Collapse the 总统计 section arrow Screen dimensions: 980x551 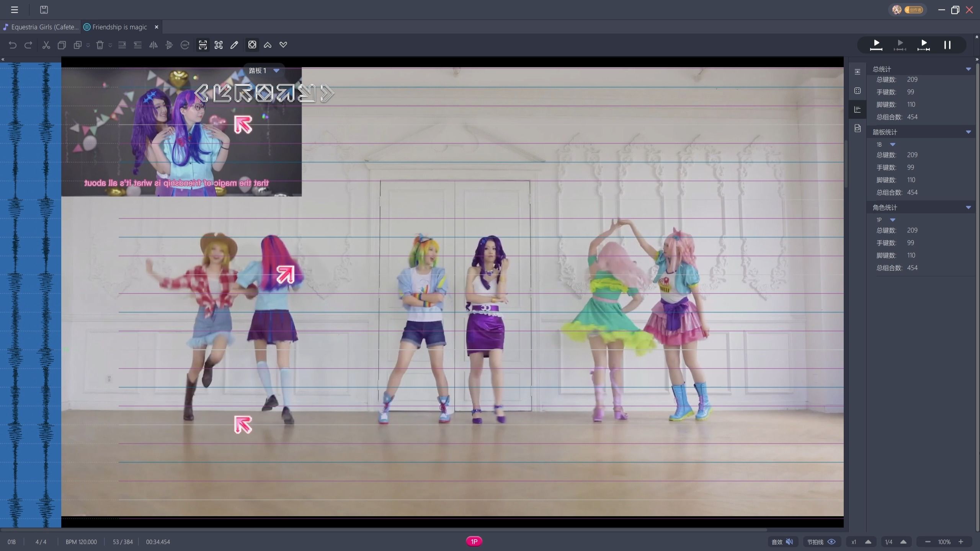(968, 69)
